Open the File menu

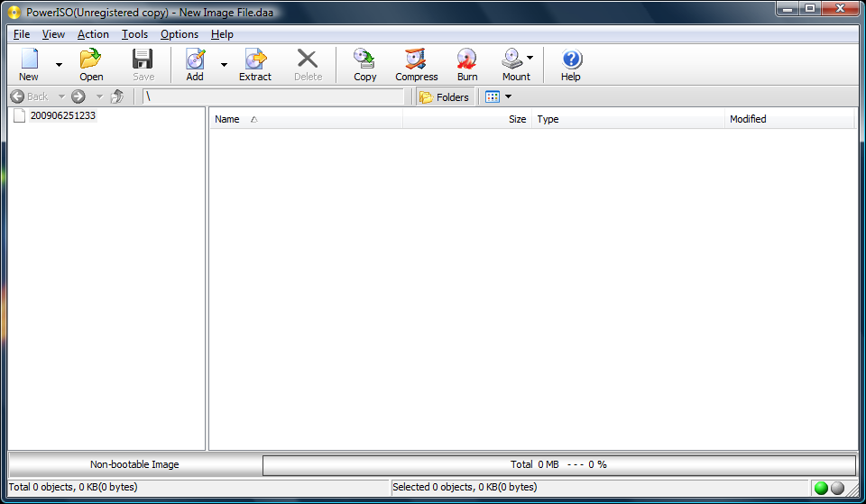point(22,34)
